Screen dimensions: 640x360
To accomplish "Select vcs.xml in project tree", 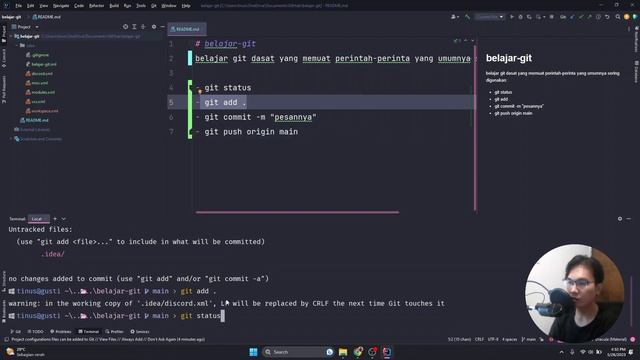I will coord(36,102).
